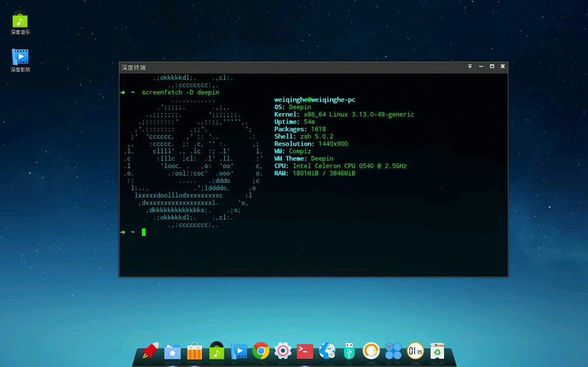Open Google Chrome in the dock
The width and height of the screenshot is (588, 367).
(261, 351)
